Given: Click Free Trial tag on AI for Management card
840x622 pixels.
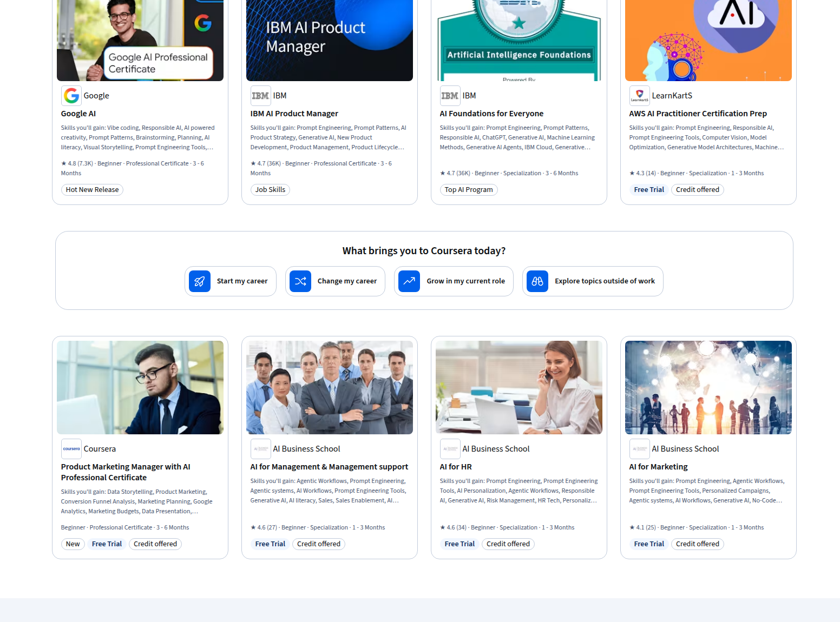Looking at the screenshot, I should pyautogui.click(x=270, y=544).
